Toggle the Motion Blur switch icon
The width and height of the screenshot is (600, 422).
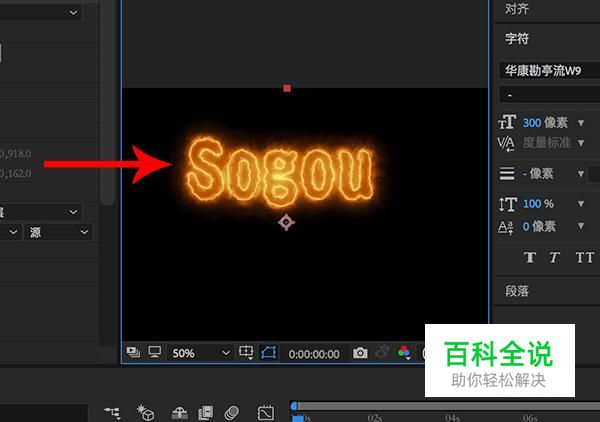point(232,413)
